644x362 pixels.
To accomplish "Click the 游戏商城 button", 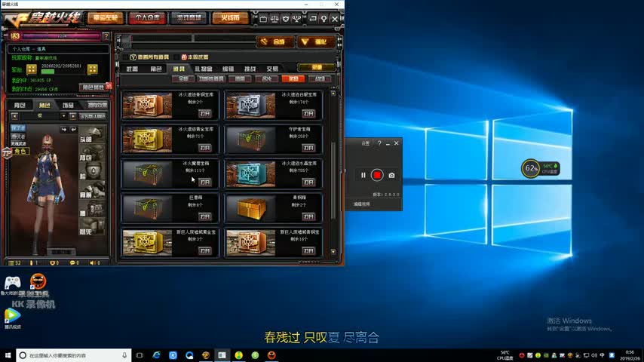I will (188, 18).
